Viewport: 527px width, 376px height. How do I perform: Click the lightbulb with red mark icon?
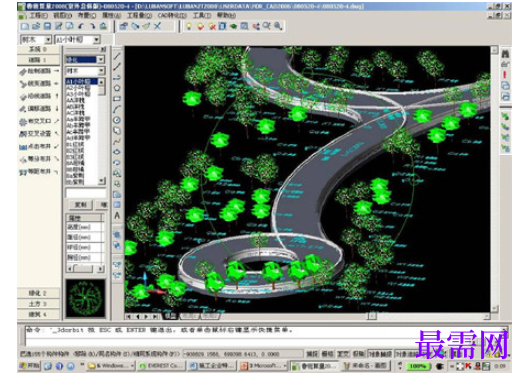tap(200, 26)
